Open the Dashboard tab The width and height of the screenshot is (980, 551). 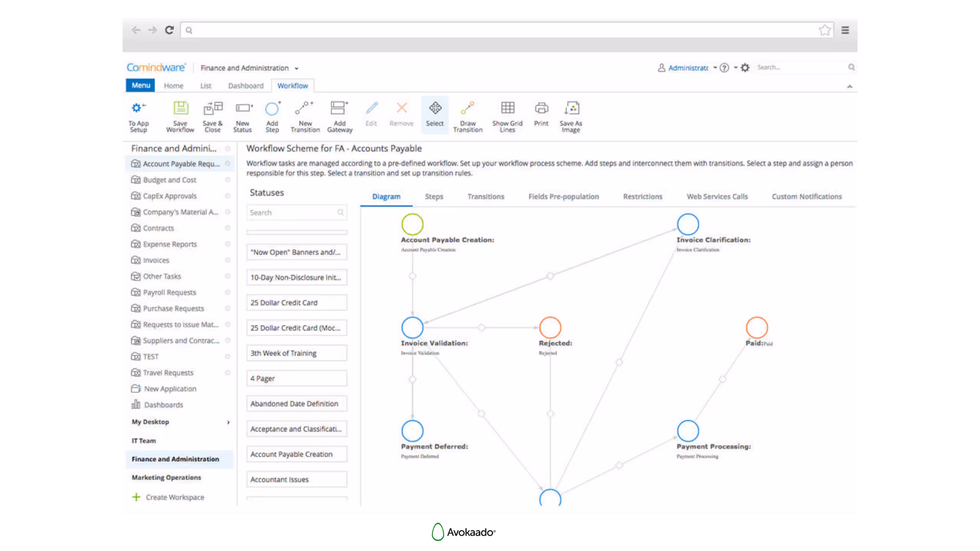[246, 86]
